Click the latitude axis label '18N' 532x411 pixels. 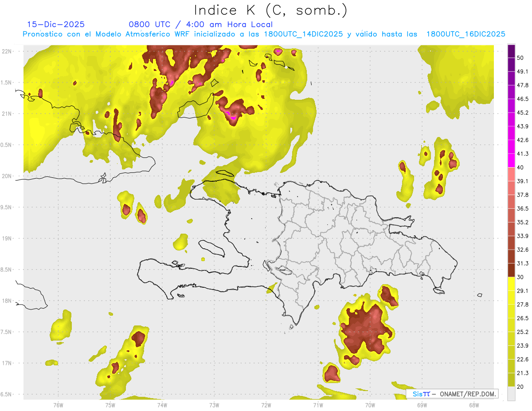click(x=7, y=301)
